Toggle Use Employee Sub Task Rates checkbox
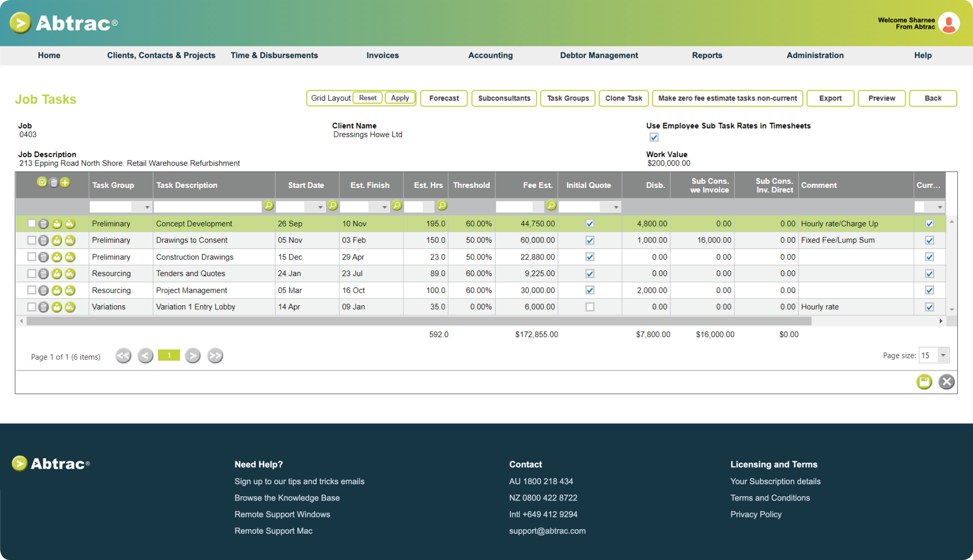 point(654,137)
